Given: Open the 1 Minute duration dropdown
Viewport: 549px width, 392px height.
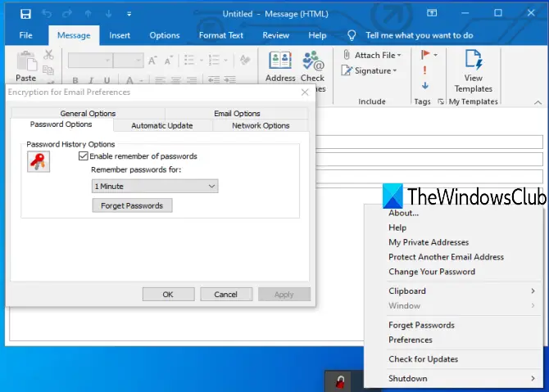Looking at the screenshot, I should coord(155,186).
